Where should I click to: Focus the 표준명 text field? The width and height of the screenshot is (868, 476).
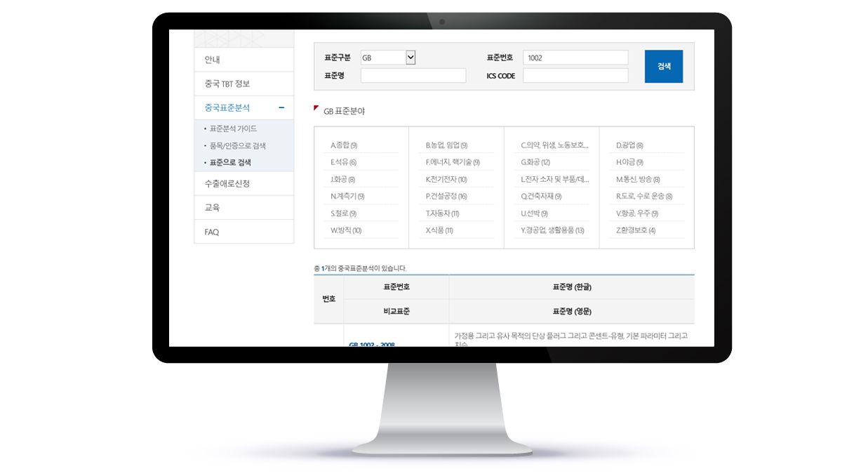coord(413,76)
